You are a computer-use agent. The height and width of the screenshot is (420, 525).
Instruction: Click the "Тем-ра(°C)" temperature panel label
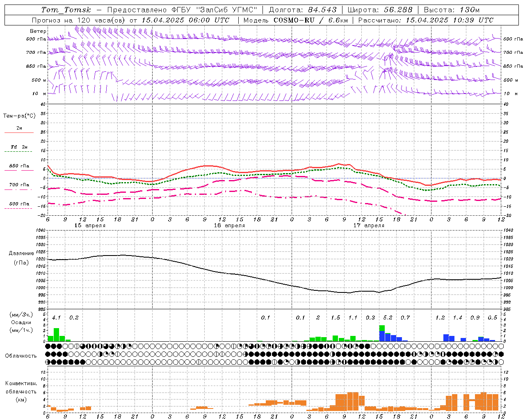point(19,116)
